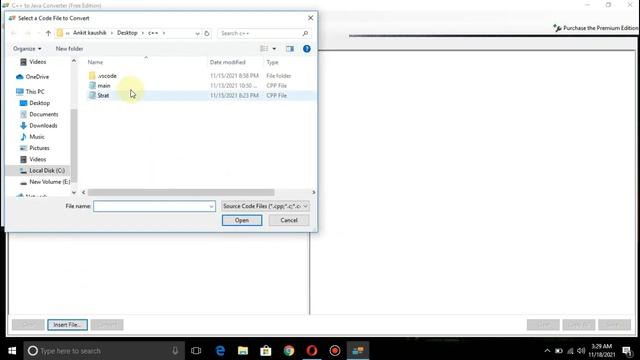Open Desktop in the navigation pane

click(x=39, y=103)
